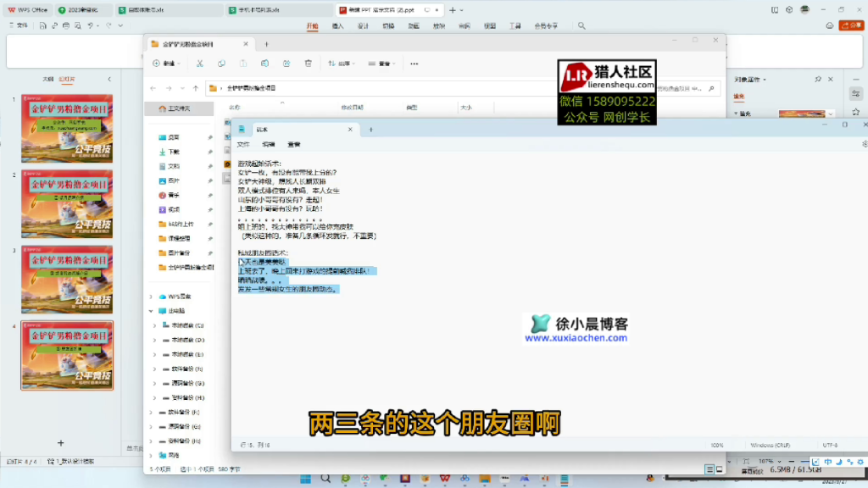Click the Rename icon in the Explorer toolbar

[x=264, y=63]
